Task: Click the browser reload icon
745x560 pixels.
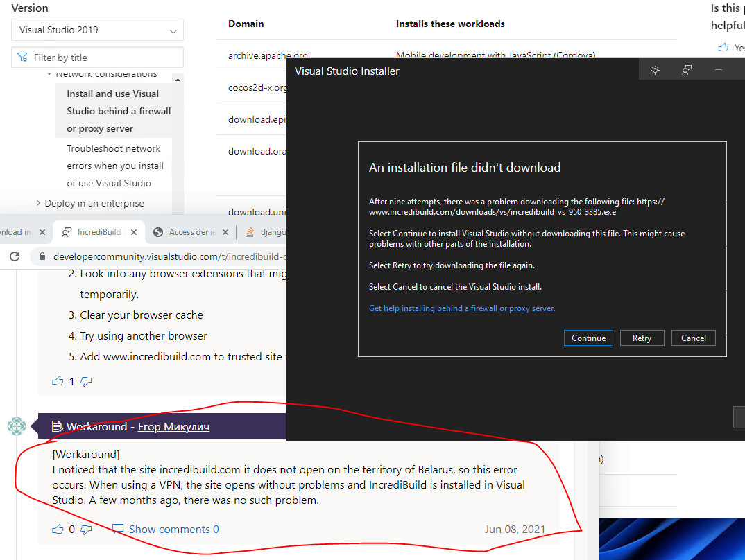Action: pyautogui.click(x=15, y=256)
